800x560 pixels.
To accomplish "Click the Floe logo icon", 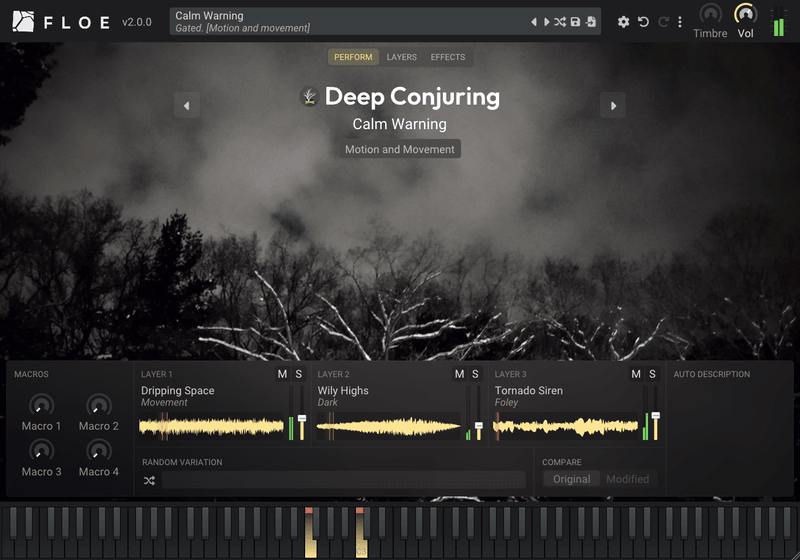I will pos(23,21).
